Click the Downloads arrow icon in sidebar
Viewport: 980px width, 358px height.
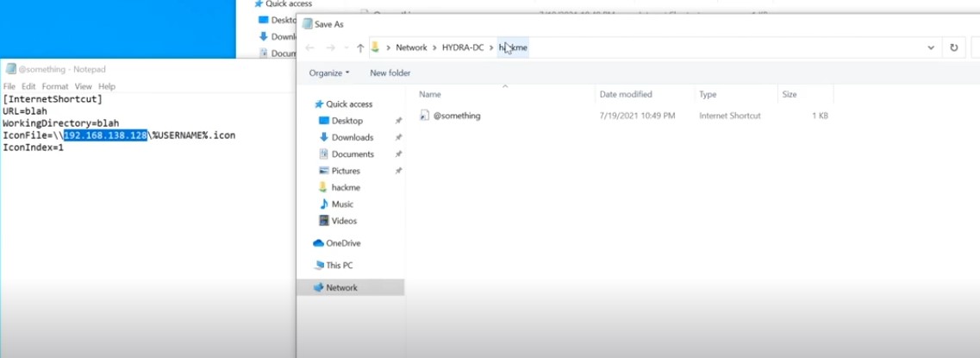coord(324,137)
